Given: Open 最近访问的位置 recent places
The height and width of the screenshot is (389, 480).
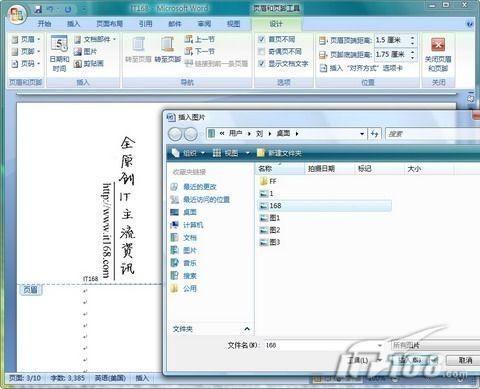Looking at the screenshot, I should point(200,200).
